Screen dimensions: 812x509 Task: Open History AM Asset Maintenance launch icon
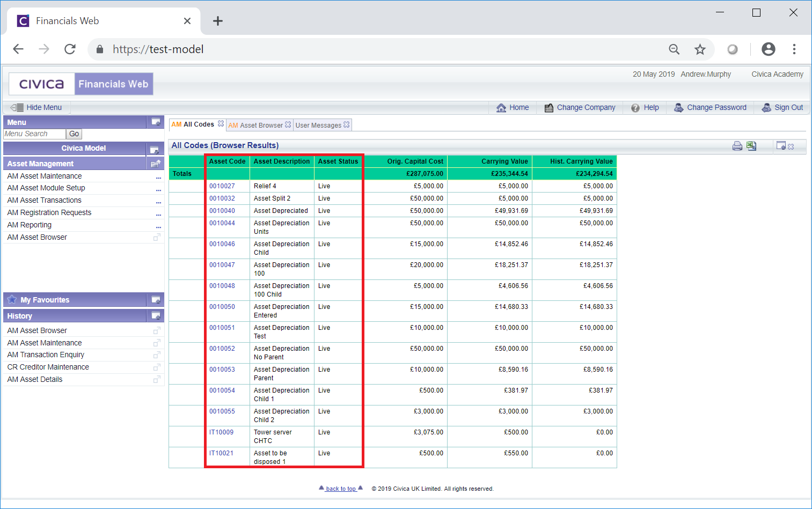click(157, 343)
